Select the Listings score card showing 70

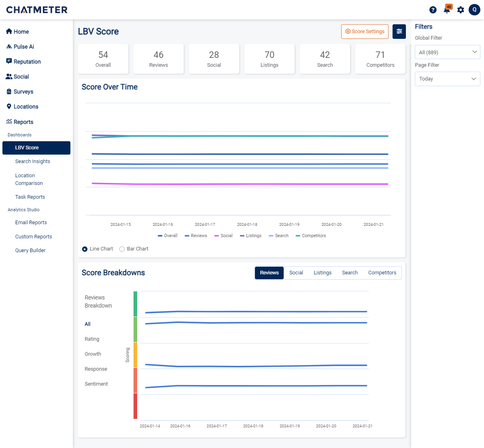(x=269, y=59)
